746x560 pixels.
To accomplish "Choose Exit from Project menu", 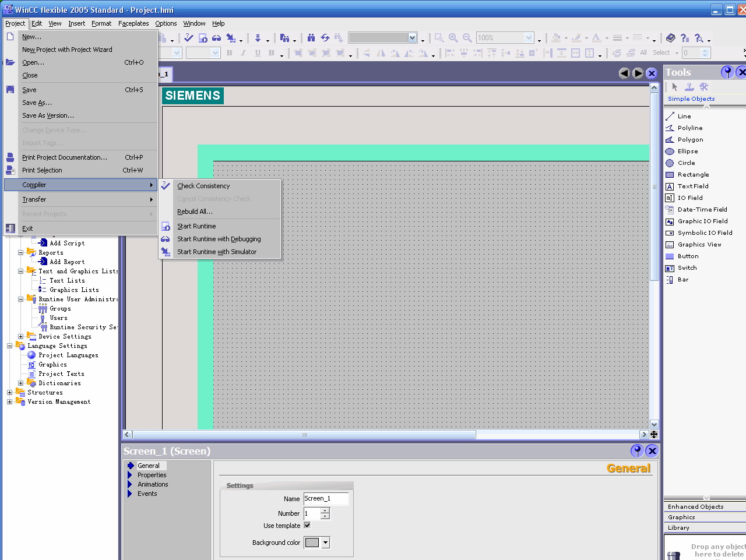I will 80,228.
